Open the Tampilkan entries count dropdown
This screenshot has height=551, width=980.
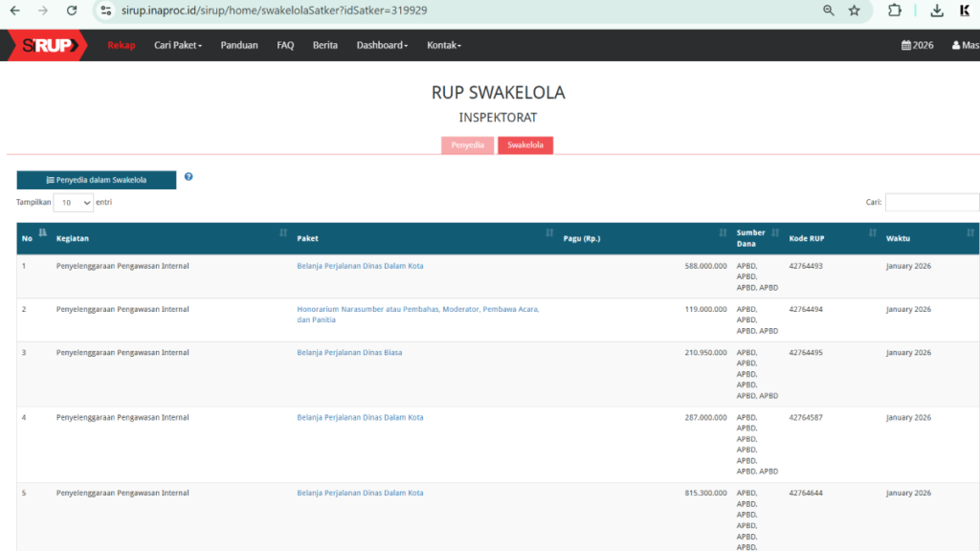tap(74, 203)
